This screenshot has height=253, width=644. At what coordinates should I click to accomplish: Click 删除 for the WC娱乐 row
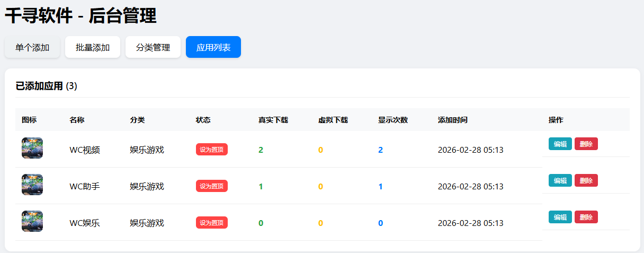[586, 217]
